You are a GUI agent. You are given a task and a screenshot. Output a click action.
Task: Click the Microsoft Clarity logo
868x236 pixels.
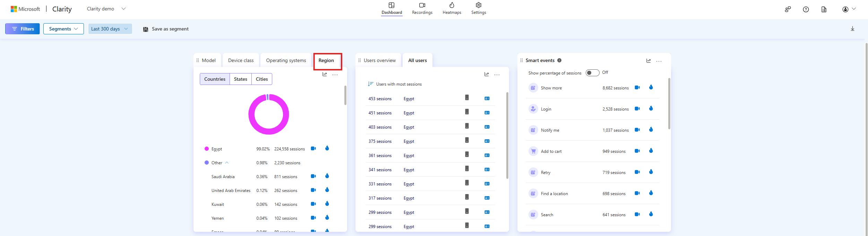[x=41, y=9]
